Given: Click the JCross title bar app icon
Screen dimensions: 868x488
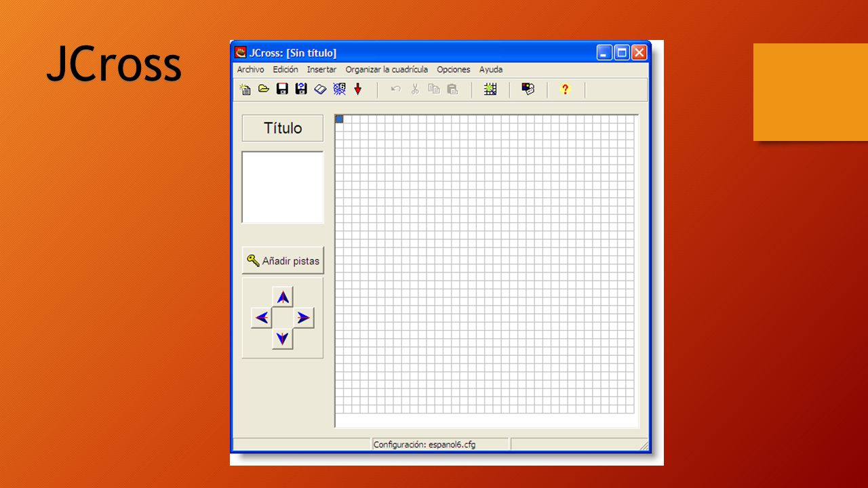Looking at the screenshot, I should tap(240, 53).
